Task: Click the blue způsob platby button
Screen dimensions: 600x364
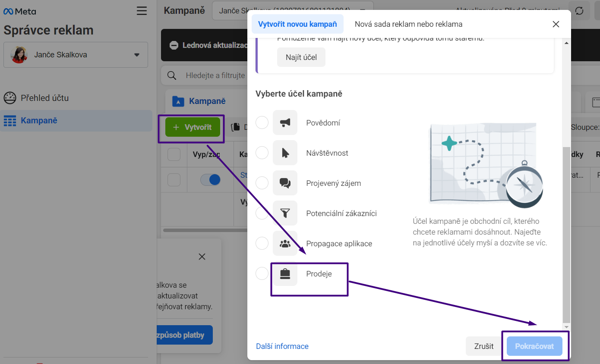Action: pyautogui.click(x=185, y=335)
